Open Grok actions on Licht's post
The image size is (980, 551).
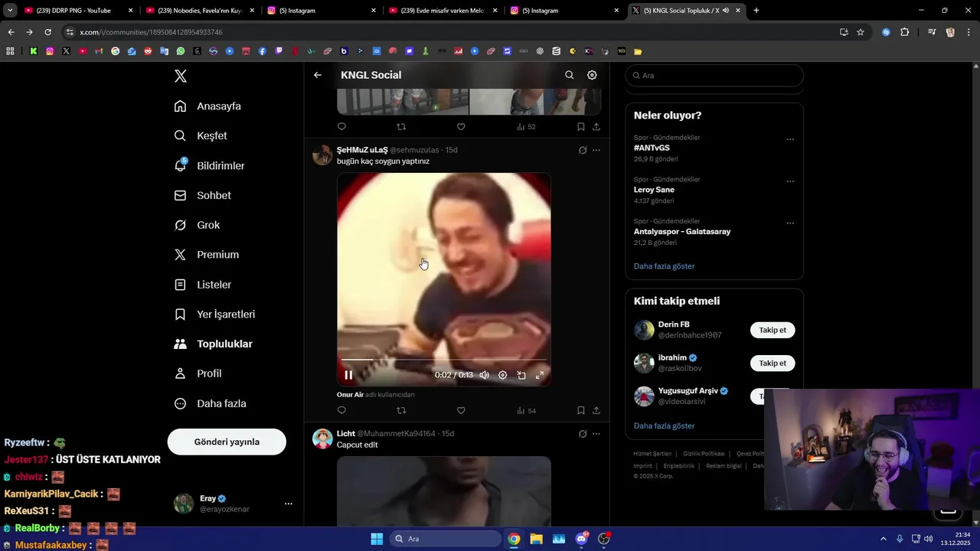click(x=583, y=434)
